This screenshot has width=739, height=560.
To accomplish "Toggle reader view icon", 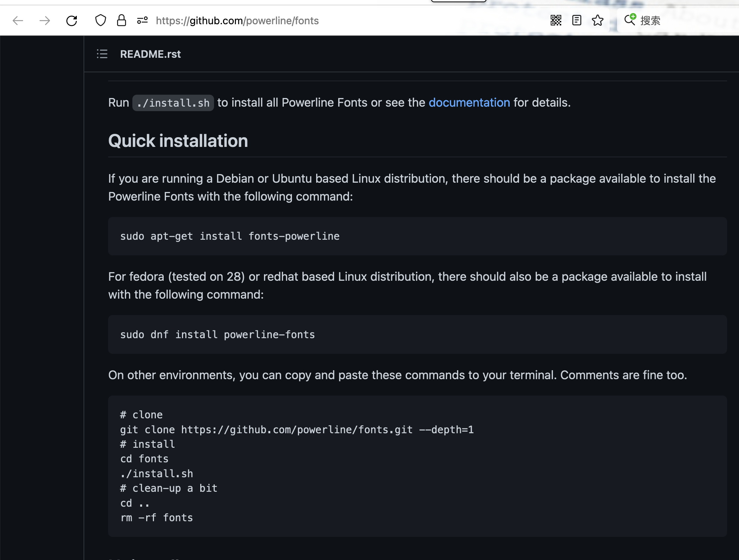I will point(577,21).
